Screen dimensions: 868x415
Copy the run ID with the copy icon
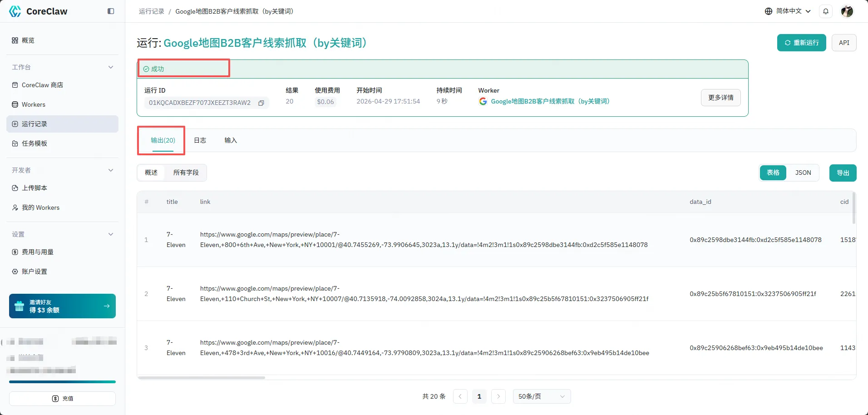261,103
